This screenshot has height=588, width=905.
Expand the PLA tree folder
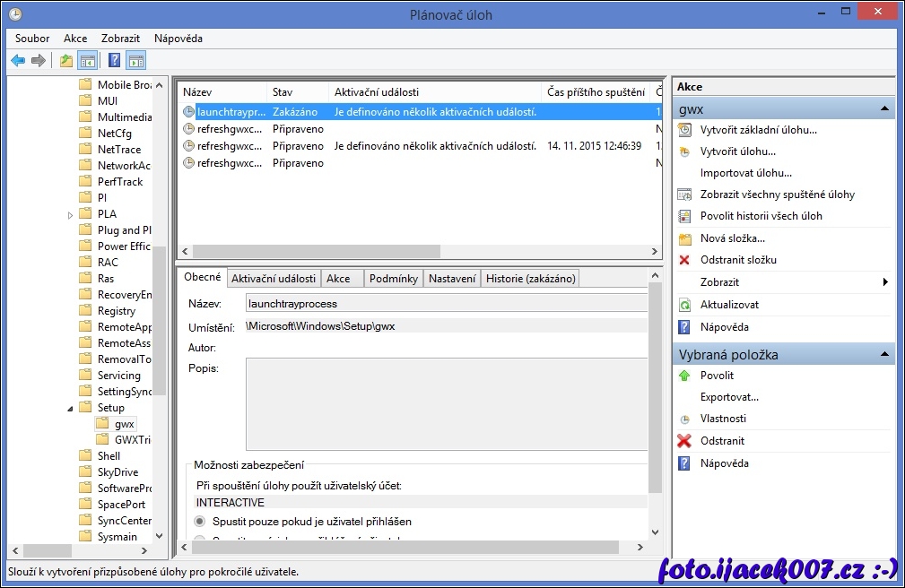(x=71, y=214)
